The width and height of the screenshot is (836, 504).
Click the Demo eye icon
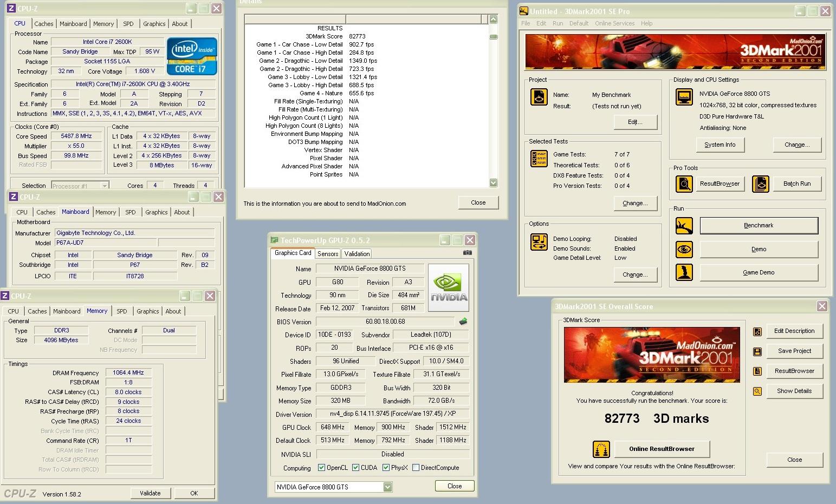pyautogui.click(x=684, y=249)
